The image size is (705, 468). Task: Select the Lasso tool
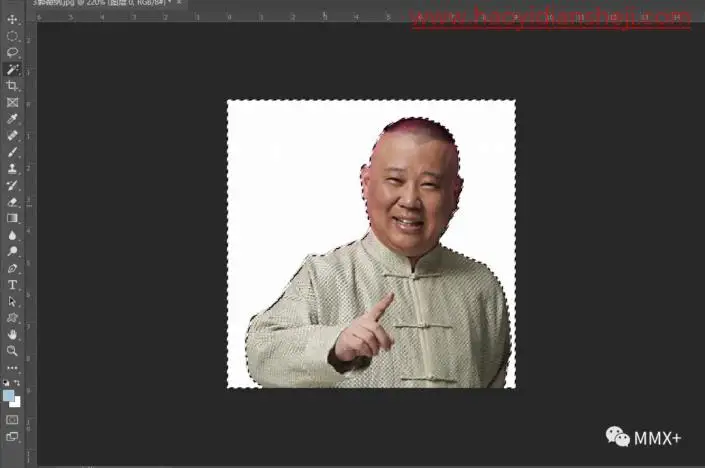[12, 53]
